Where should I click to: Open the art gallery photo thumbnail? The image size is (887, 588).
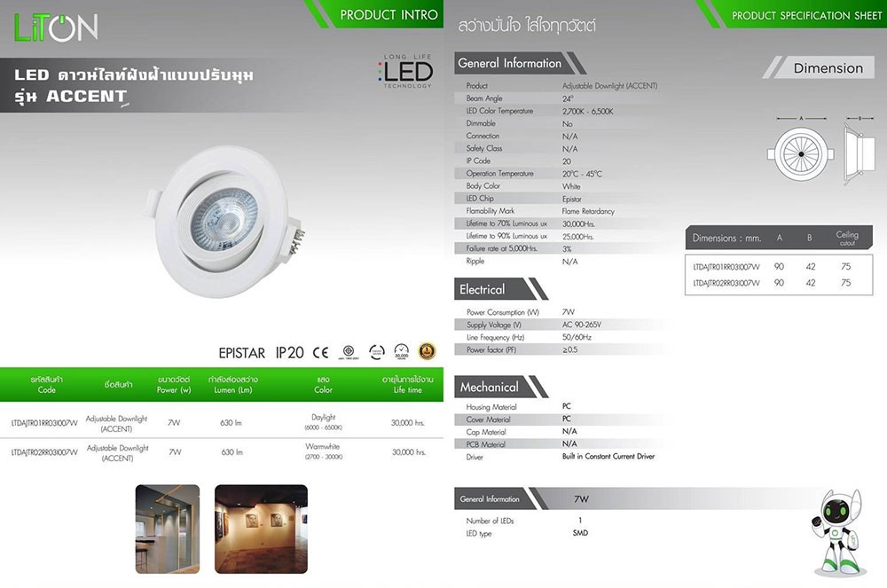(262, 529)
